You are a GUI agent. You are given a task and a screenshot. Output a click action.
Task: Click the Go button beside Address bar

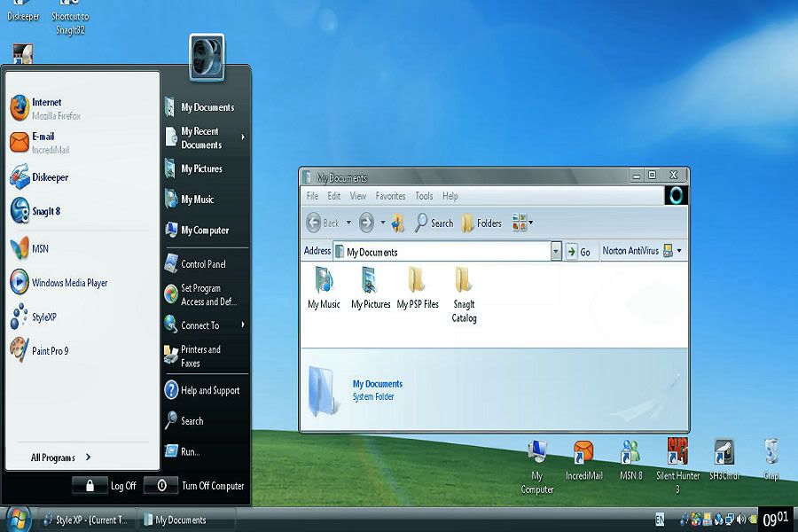tap(577, 252)
